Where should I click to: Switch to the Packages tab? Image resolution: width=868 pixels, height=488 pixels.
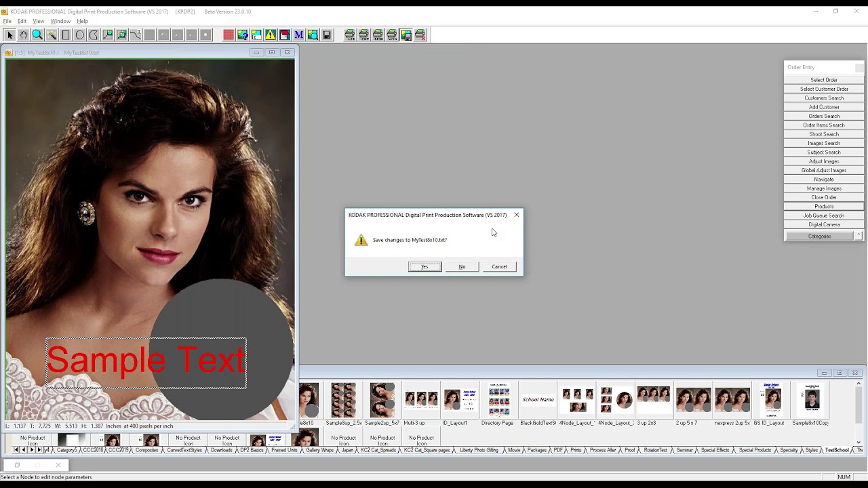tap(536, 450)
